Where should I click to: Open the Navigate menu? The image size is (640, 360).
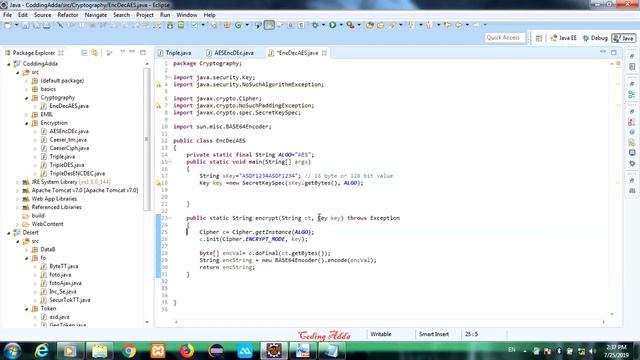(96, 15)
